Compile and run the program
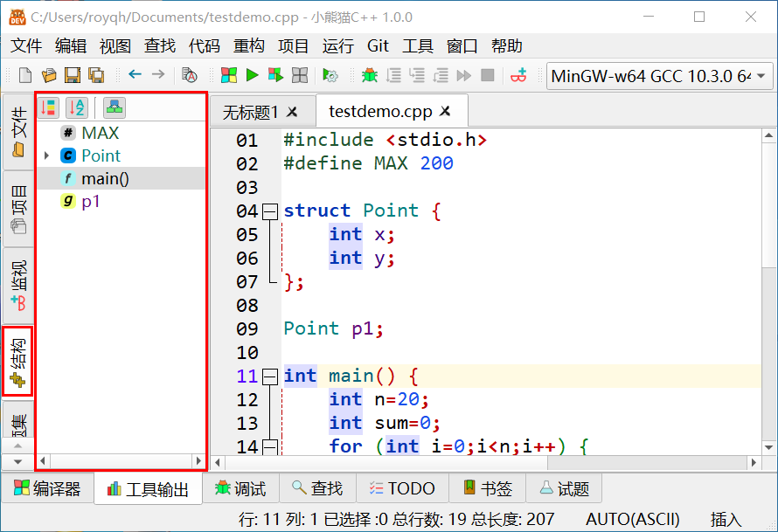 (276, 75)
